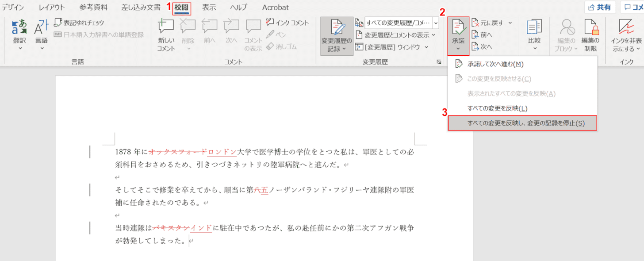Place cursor after が勃発してしまった。
Screen dimensions: 644x261
tap(189, 242)
